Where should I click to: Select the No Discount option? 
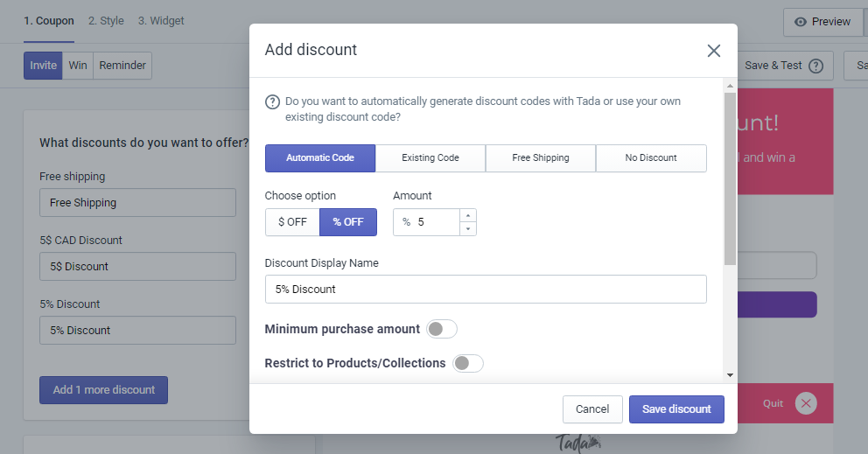[x=651, y=158]
